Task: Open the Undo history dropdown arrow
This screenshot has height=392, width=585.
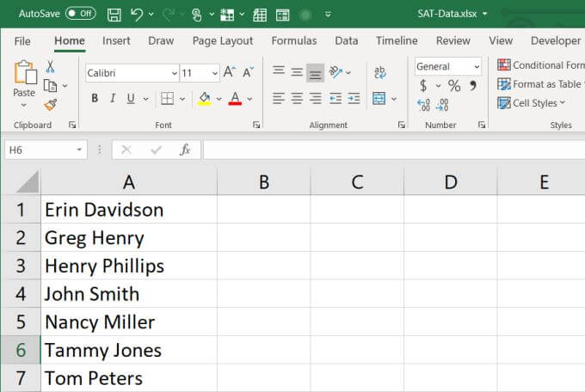Action: (x=151, y=15)
